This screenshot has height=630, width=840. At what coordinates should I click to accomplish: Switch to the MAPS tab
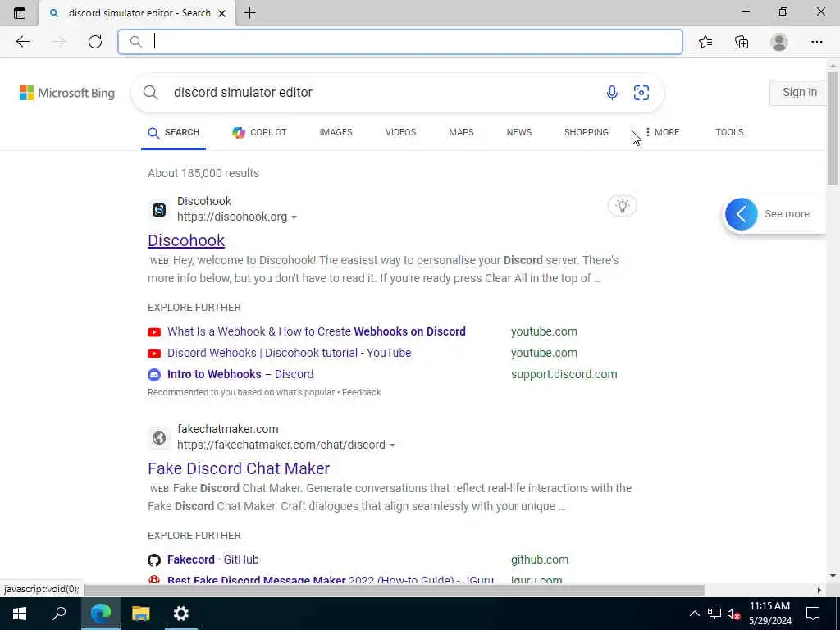pos(461,132)
